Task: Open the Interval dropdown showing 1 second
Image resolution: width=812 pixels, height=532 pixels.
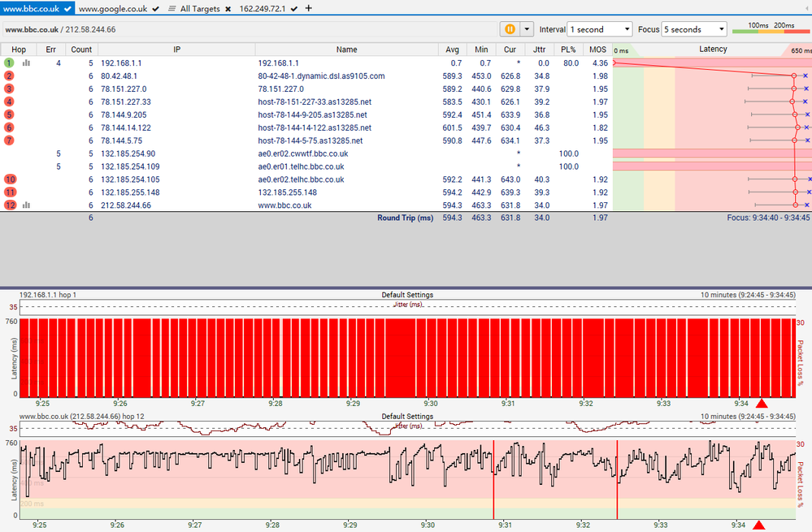Action: (x=600, y=29)
